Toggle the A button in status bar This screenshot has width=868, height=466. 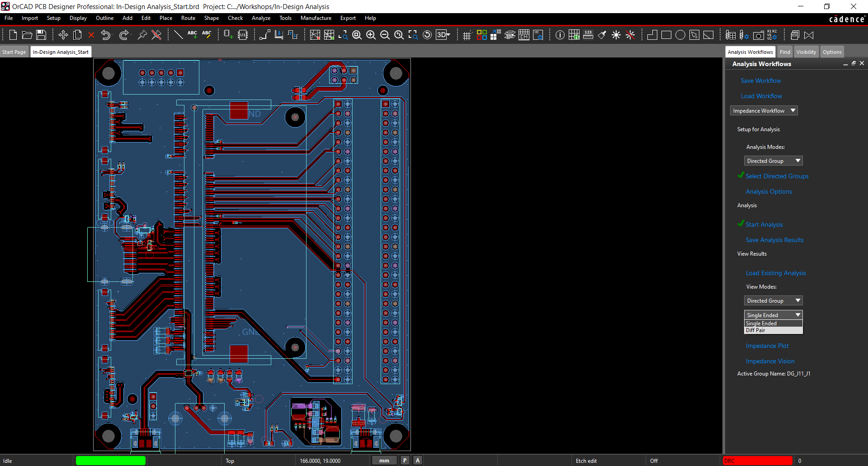(418, 461)
